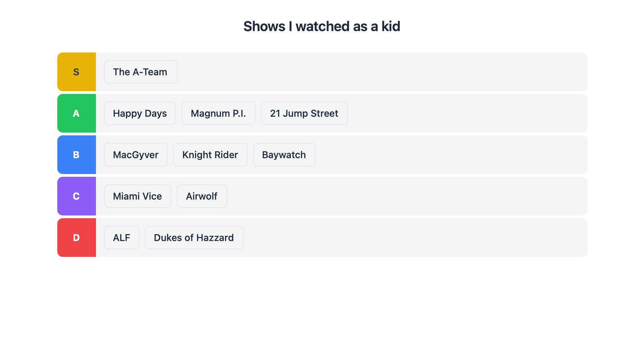This screenshot has height=337, width=644.
Task: Select 21 Jump Street show
Action: click(x=304, y=113)
